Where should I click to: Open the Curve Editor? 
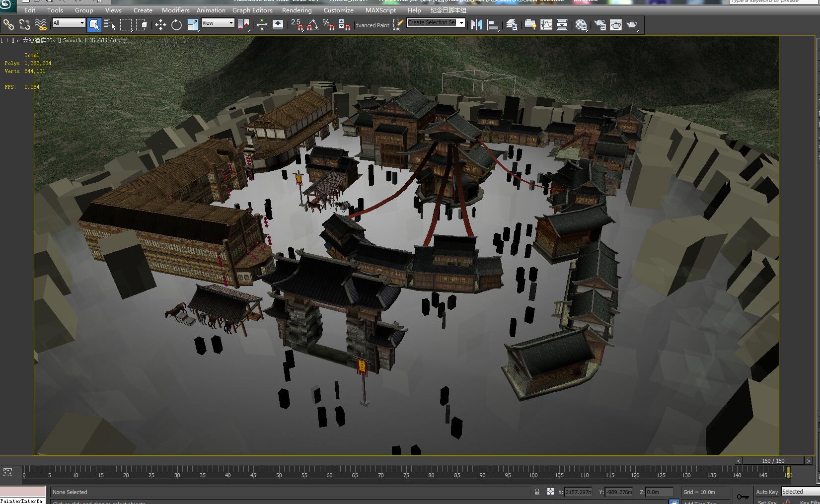point(546,24)
